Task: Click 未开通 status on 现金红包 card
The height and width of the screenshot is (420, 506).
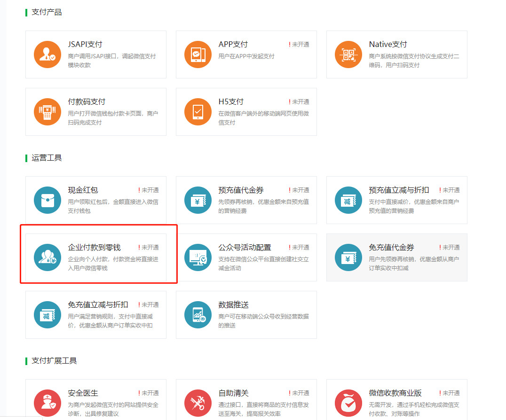Action: tap(149, 190)
